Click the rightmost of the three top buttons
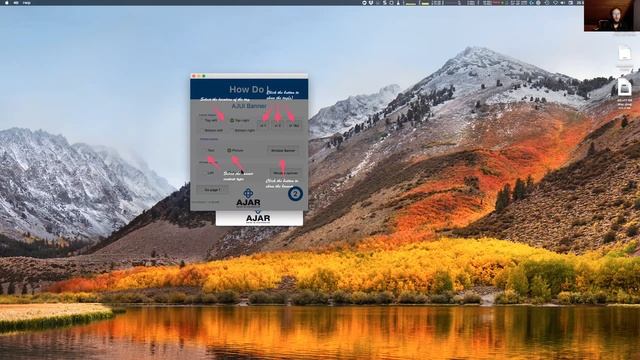 294,125
